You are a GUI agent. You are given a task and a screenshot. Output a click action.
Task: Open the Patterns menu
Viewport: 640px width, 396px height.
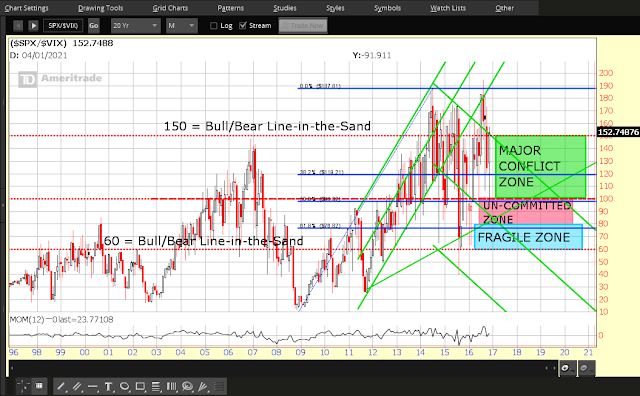(231, 8)
